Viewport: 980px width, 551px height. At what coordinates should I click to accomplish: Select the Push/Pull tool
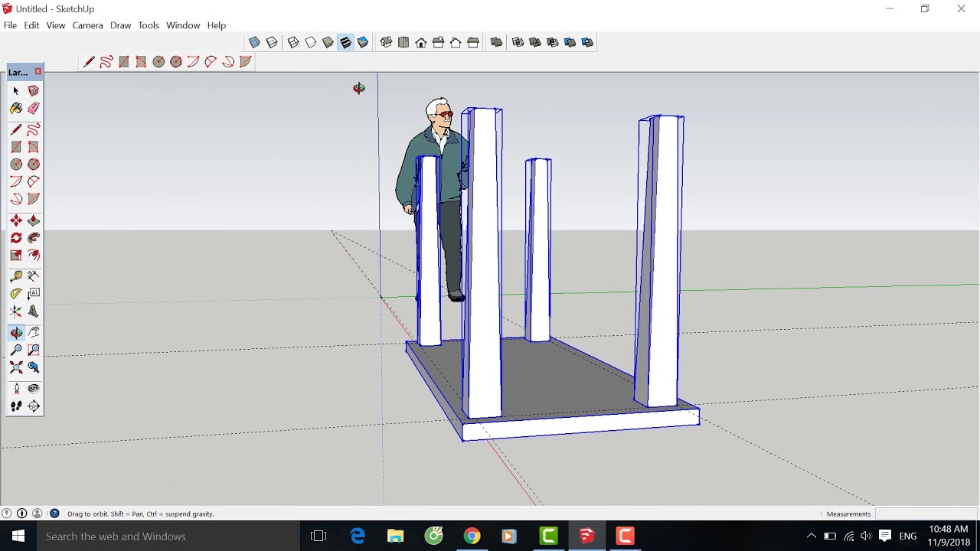(34, 221)
